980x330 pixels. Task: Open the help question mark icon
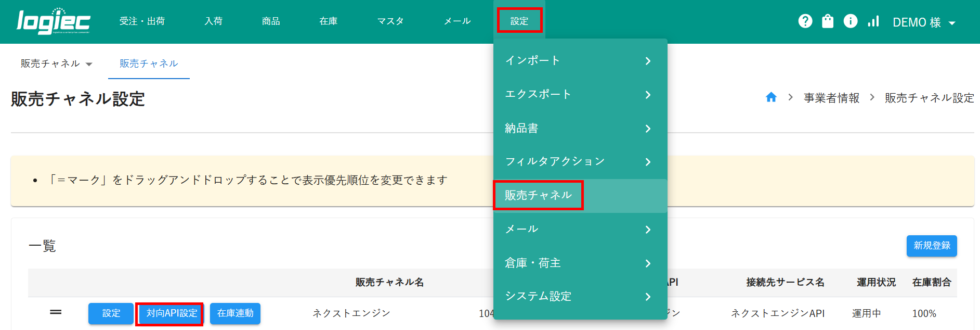pyautogui.click(x=805, y=21)
